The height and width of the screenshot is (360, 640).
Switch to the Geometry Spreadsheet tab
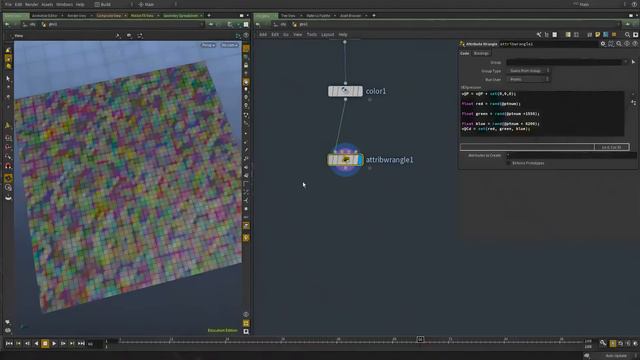(180, 16)
